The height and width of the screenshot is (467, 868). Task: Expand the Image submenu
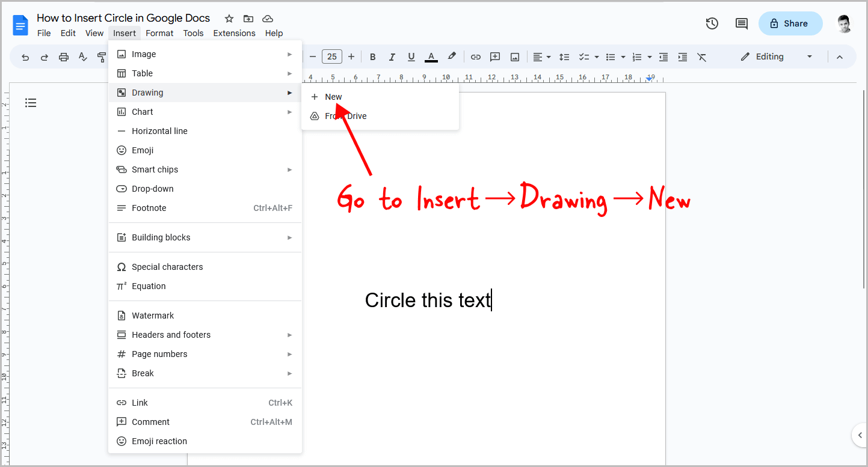(205, 54)
